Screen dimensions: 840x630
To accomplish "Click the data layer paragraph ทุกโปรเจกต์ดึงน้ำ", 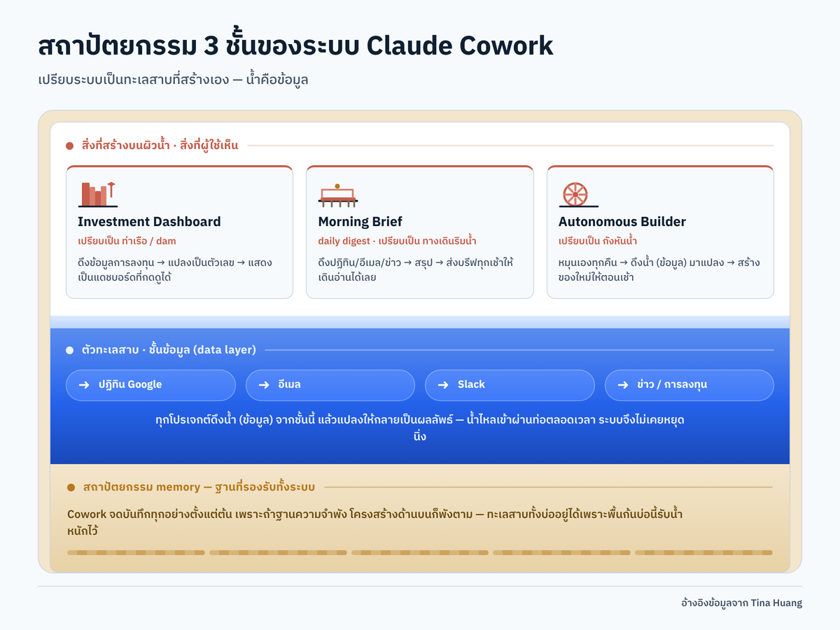I will pos(420,428).
